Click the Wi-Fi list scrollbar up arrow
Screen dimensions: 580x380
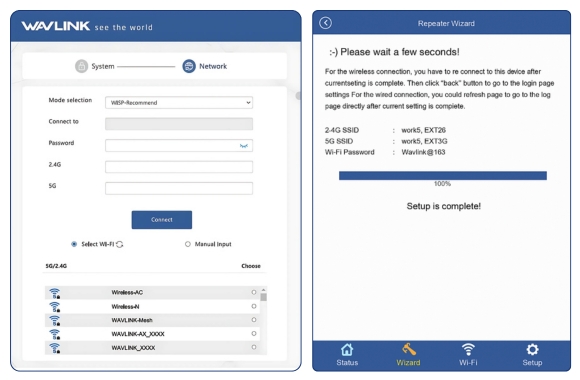pos(263,290)
